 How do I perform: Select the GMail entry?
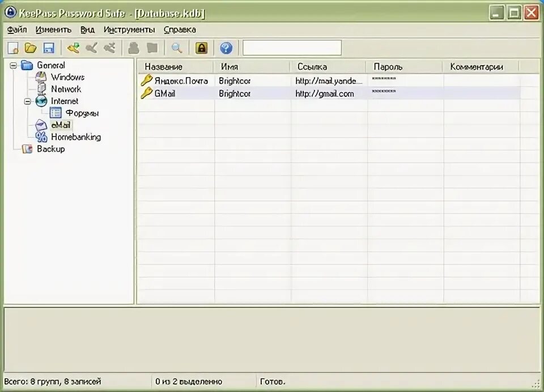(329, 93)
